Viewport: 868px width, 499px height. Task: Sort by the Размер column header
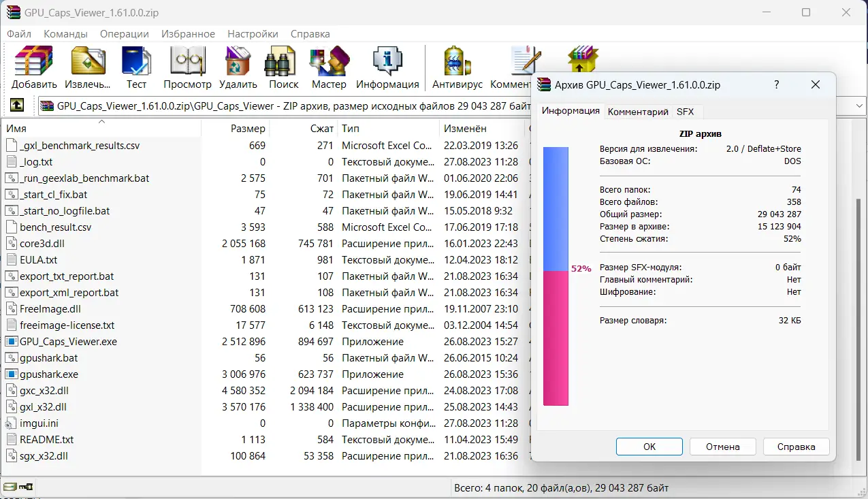[236, 128]
